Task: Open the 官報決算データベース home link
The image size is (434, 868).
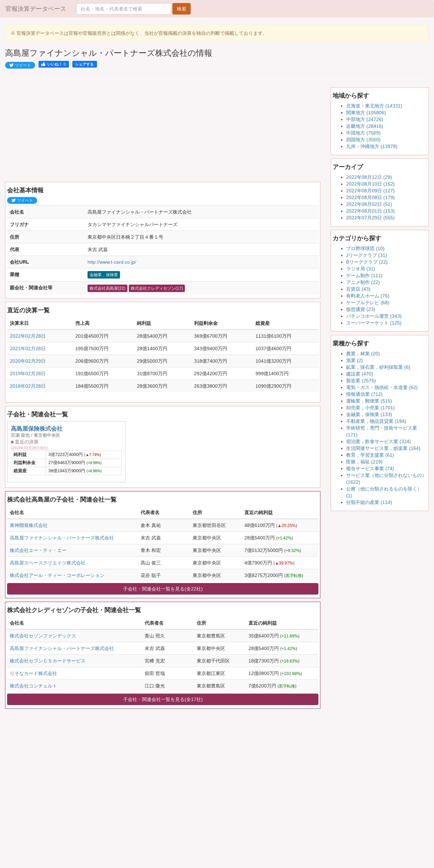Action: pyautogui.click(x=35, y=9)
